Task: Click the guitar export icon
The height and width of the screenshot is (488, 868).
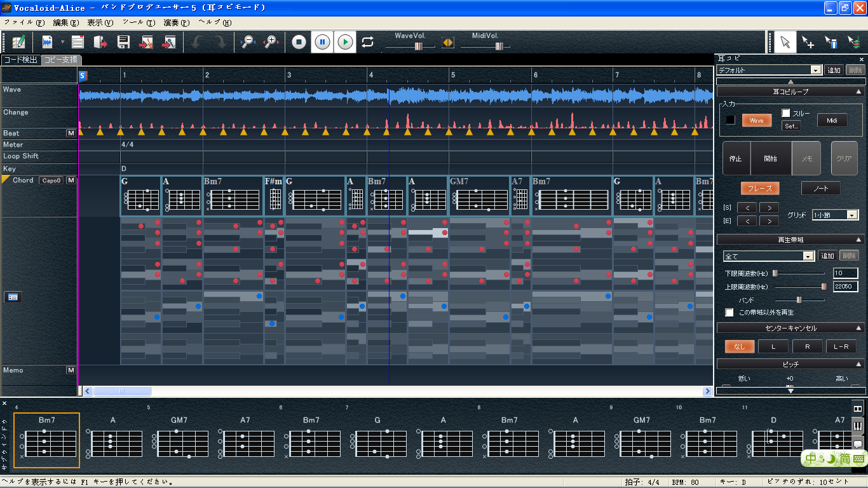Action: 147,43
